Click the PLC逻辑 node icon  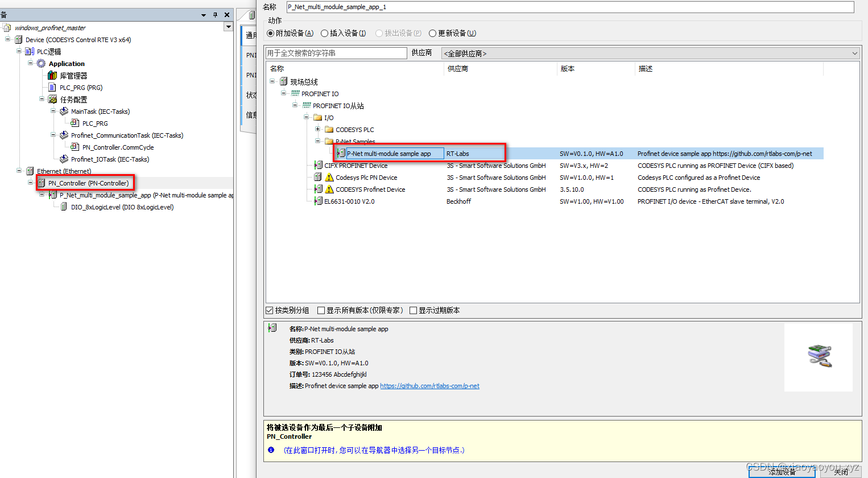(30, 52)
